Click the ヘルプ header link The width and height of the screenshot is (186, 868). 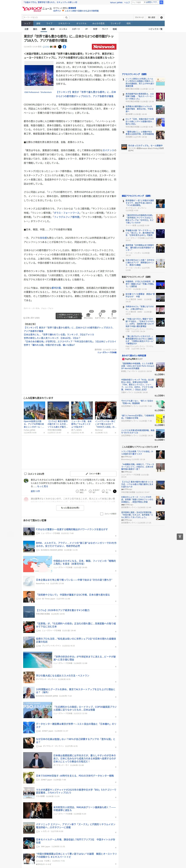pos(127,2)
